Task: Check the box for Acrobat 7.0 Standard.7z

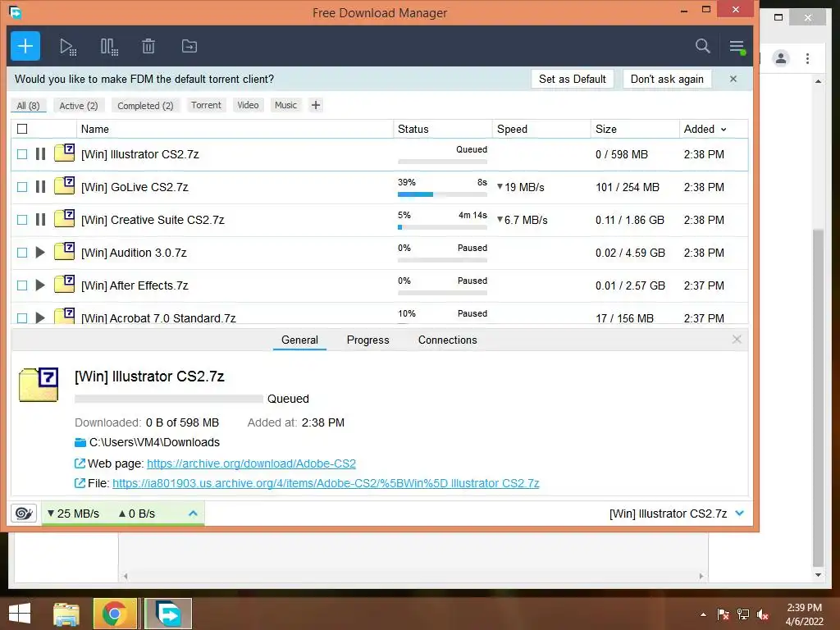Action: 22,317
